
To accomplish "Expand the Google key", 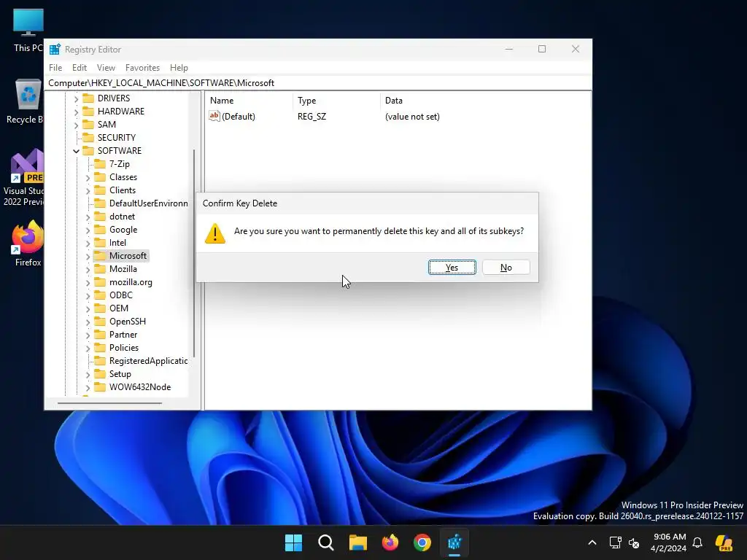I will [88, 230].
